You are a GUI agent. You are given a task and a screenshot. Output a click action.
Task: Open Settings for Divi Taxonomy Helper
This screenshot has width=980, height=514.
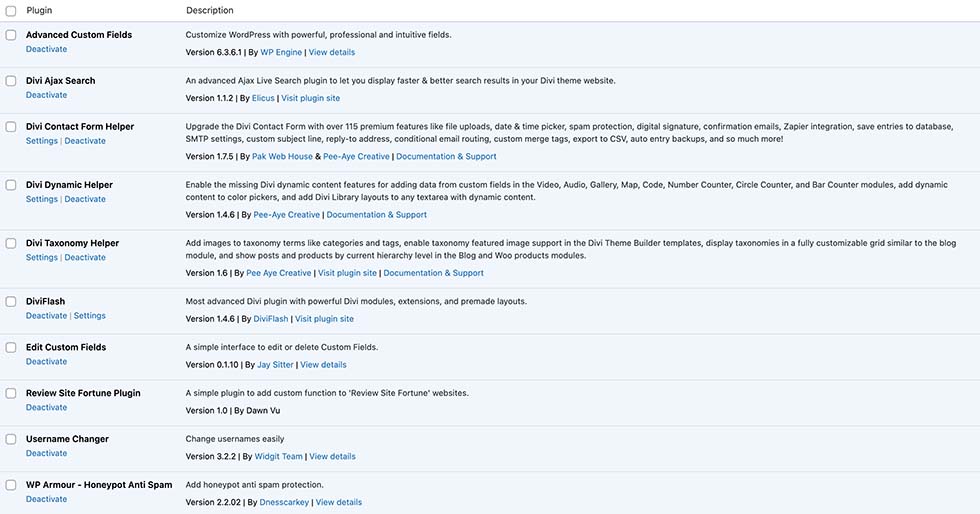pos(42,257)
